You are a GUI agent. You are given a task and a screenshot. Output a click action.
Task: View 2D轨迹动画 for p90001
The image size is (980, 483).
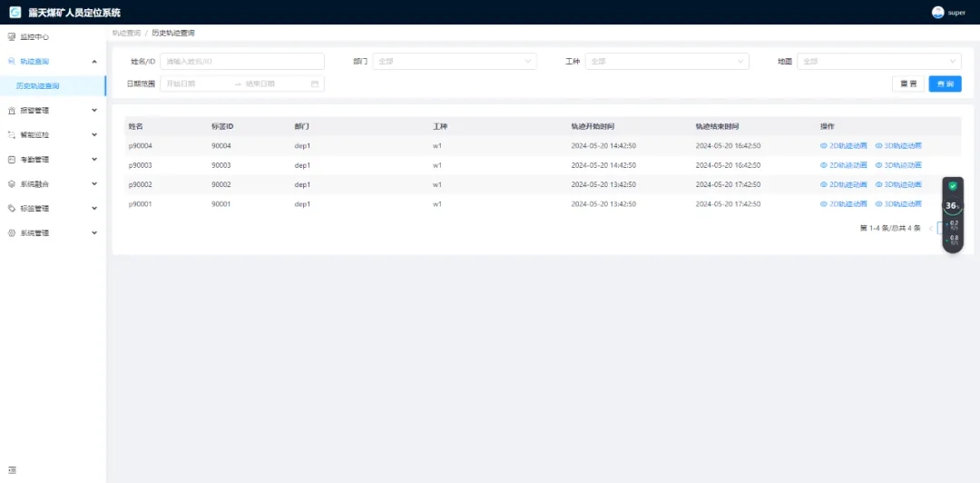[844, 204]
